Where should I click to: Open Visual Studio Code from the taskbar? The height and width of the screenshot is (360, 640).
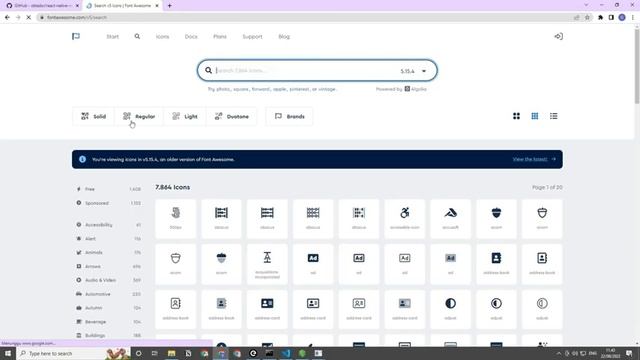tap(286, 353)
